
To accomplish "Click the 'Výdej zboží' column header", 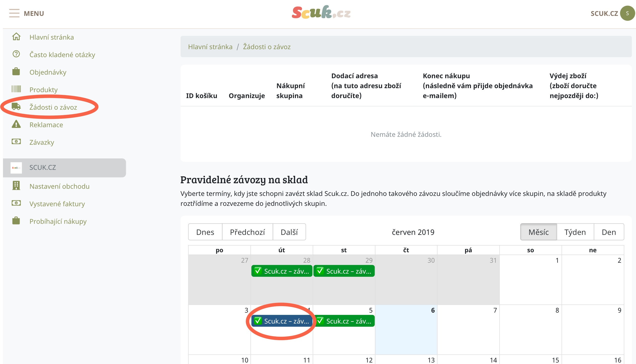I will click(x=574, y=86).
